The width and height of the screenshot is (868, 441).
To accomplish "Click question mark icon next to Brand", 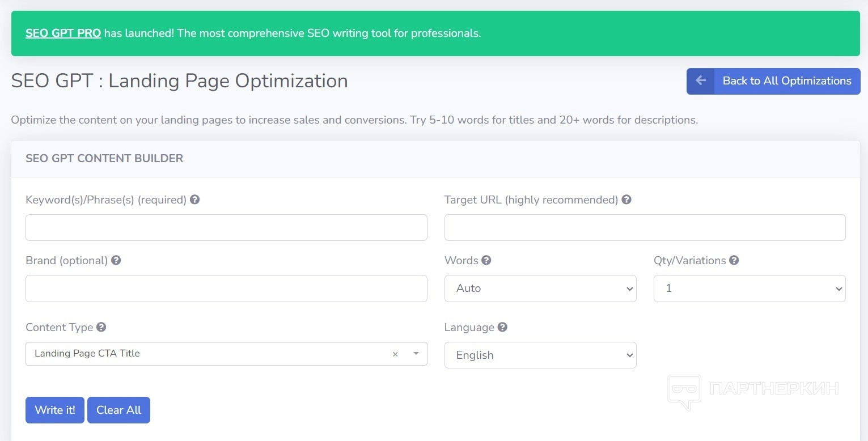I will coord(116,260).
